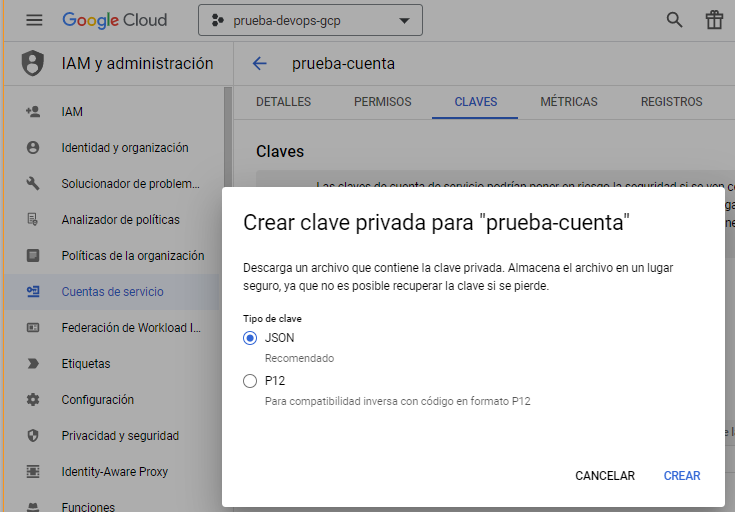Open the gift free trial icon

(x=714, y=20)
